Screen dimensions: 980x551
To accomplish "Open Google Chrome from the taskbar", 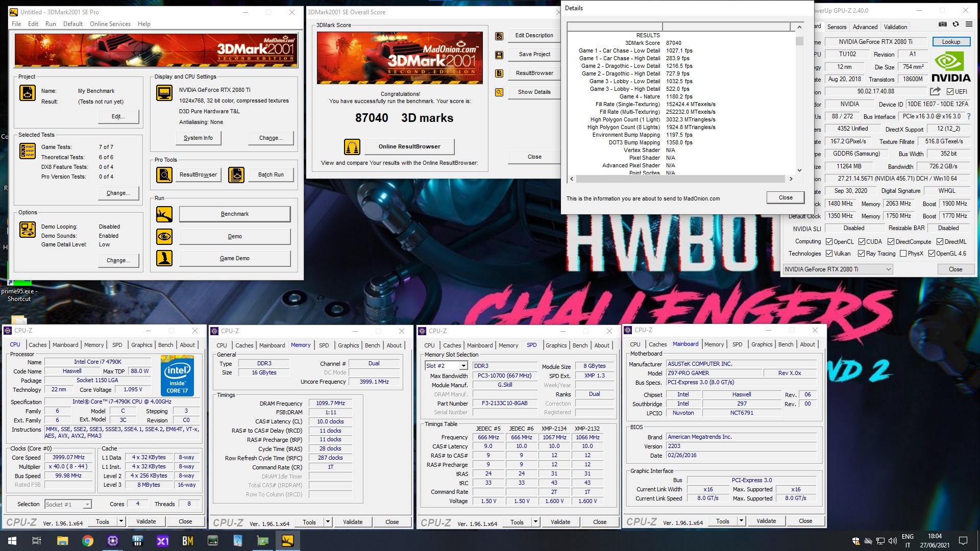I will [88, 541].
